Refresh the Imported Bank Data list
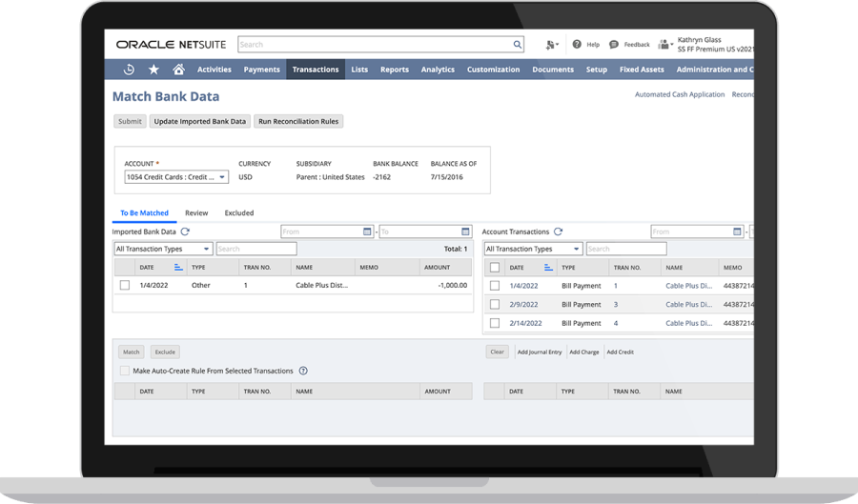The image size is (858, 504). 185,232
